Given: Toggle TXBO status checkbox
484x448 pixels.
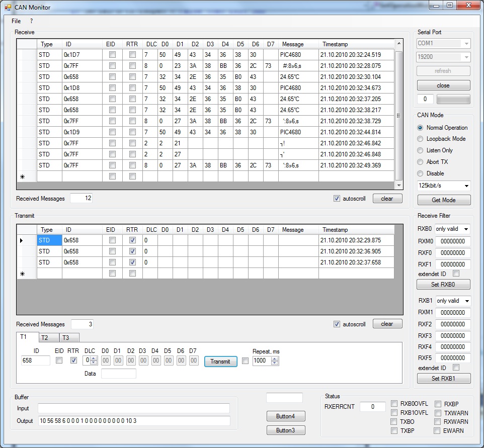Looking at the screenshot, I should 394,421.
